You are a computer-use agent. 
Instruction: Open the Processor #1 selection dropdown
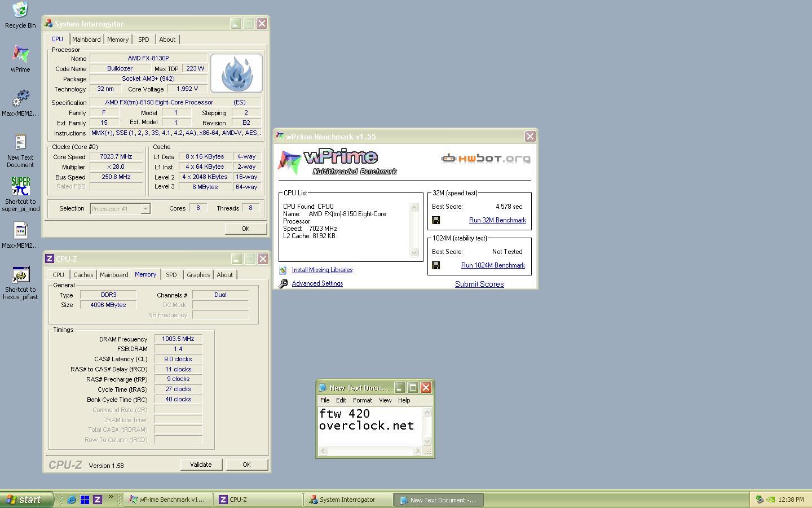[x=145, y=209]
